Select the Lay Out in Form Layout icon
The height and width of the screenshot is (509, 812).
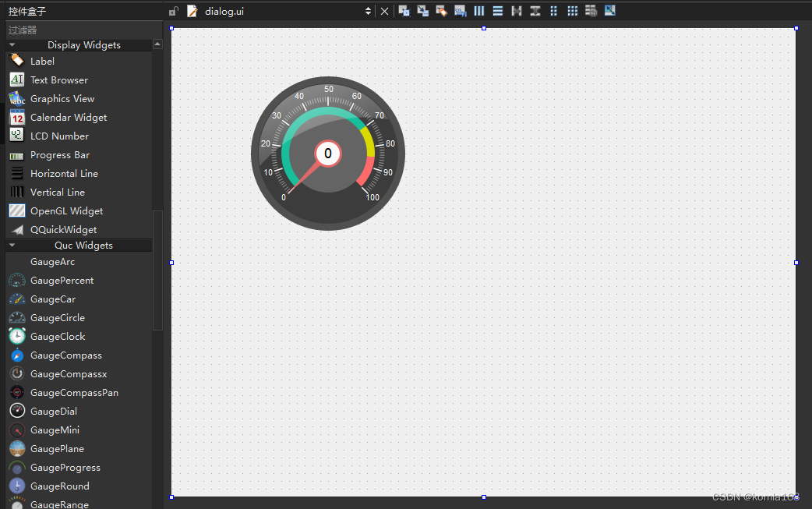[x=553, y=10]
